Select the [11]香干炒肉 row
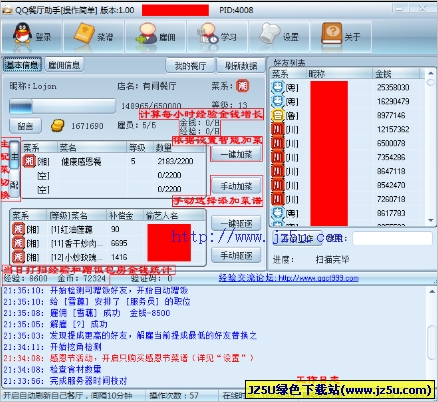 pos(108,243)
